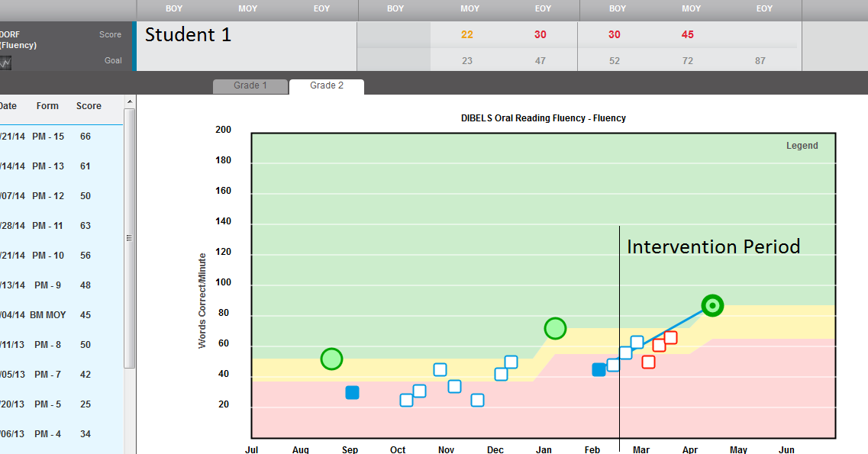Select the Grade 2 tab
This screenshot has height=454, width=868.
326,86
